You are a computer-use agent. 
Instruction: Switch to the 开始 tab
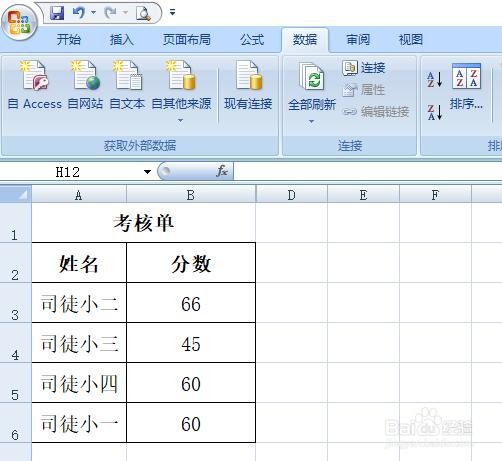[69, 40]
